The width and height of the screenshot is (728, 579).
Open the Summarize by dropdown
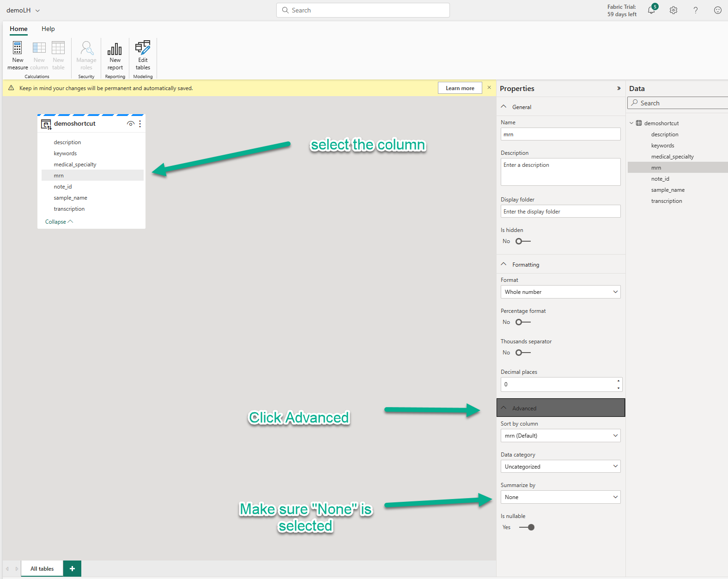click(x=560, y=497)
